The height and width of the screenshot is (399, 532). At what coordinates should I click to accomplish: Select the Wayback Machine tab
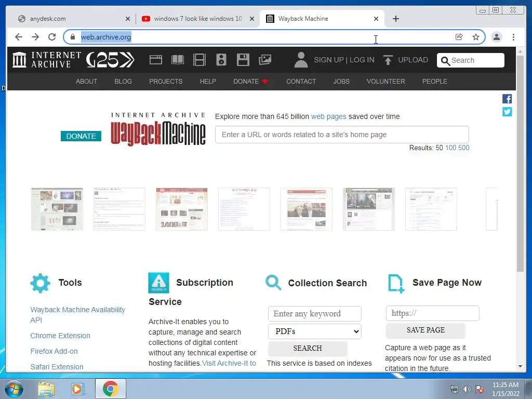pos(322,19)
